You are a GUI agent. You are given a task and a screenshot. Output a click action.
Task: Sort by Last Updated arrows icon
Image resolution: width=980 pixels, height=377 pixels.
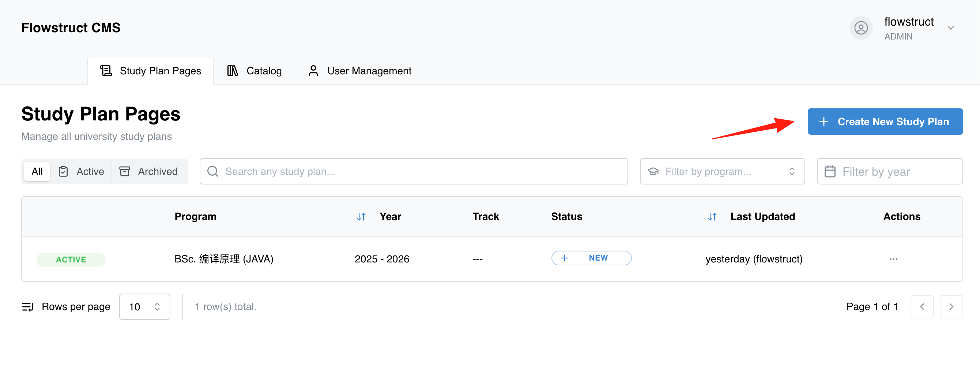(x=712, y=217)
